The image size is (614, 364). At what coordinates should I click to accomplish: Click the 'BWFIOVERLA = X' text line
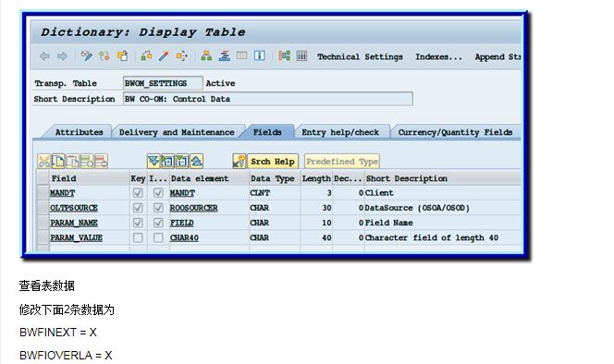[66, 356]
